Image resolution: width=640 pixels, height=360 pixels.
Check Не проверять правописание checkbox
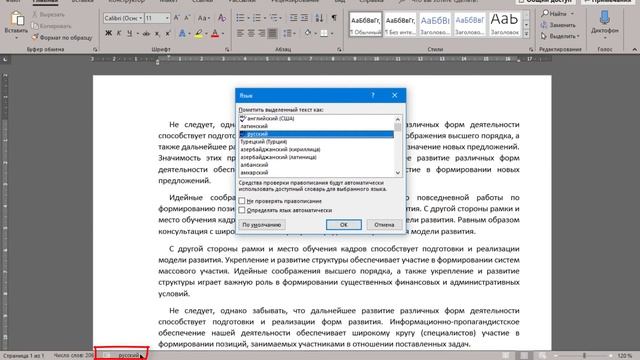(242, 201)
